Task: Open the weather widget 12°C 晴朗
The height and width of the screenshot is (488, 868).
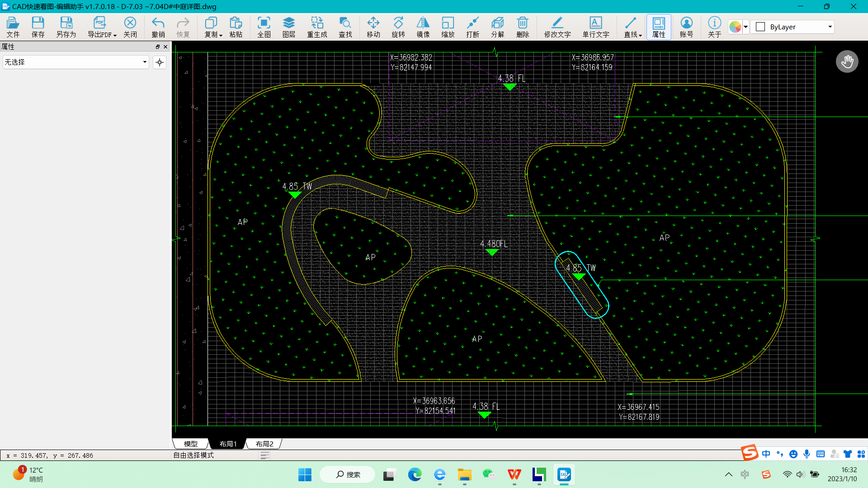Action: pyautogui.click(x=28, y=474)
